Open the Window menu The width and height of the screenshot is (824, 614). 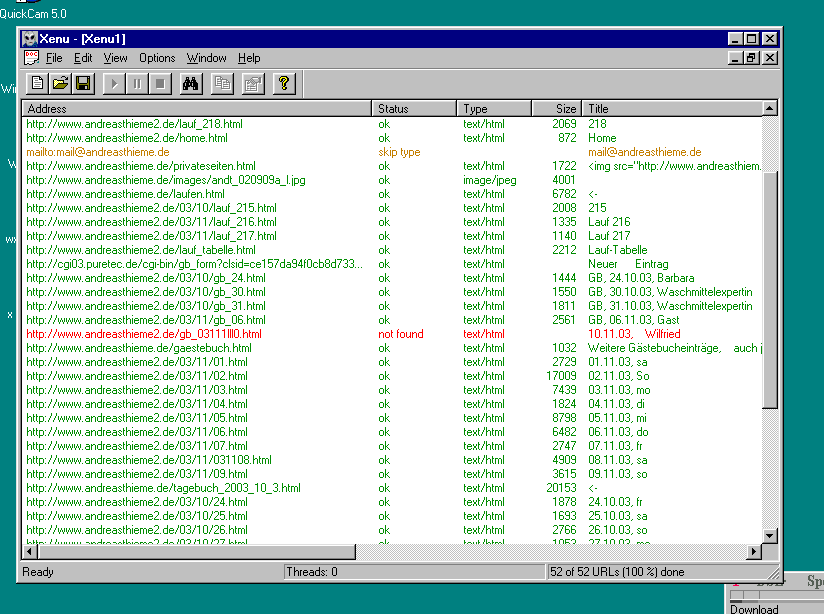207,58
